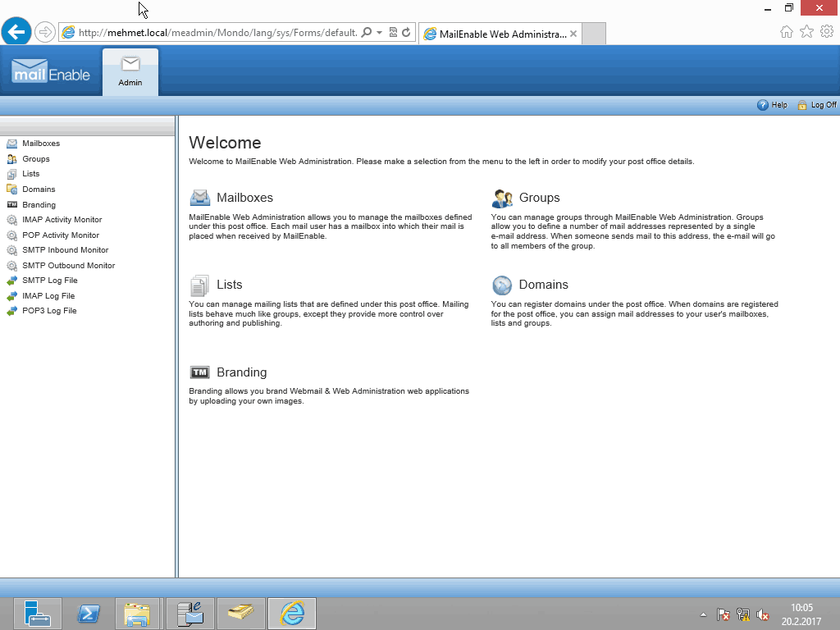The image size is (840, 630).
Task: Click the Domains heading on Welcome page
Action: 544,285
